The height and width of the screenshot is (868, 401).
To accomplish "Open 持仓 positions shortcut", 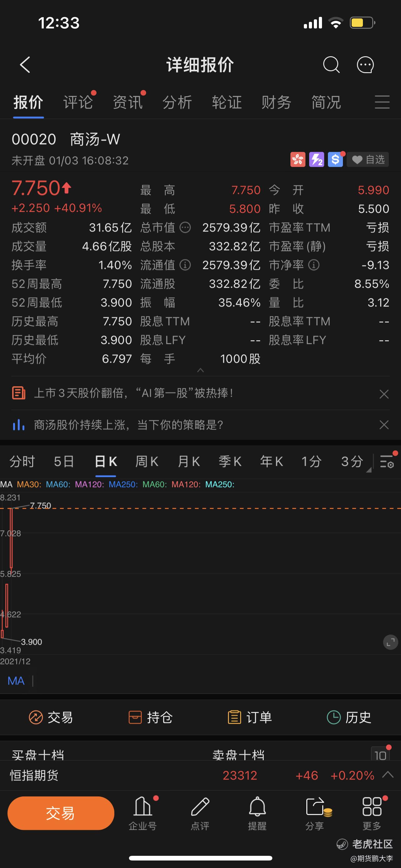I will pyautogui.click(x=150, y=718).
